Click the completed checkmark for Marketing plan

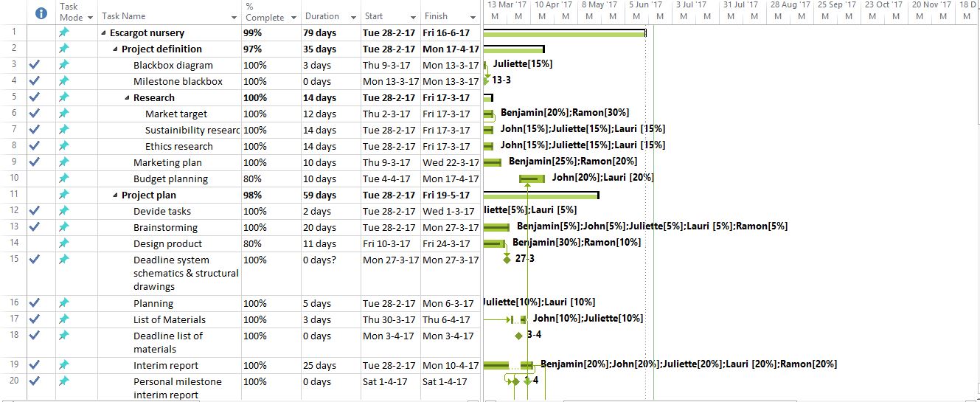pos(34,162)
